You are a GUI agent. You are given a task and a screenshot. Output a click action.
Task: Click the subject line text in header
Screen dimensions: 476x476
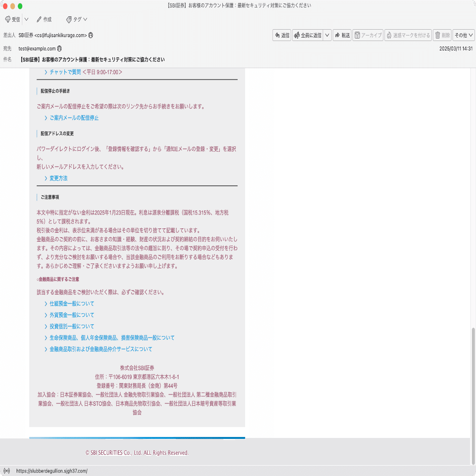pyautogui.click(x=92, y=59)
